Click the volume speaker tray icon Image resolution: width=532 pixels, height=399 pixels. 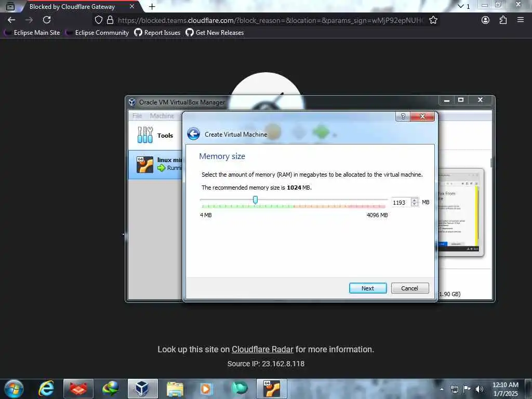coord(479,389)
